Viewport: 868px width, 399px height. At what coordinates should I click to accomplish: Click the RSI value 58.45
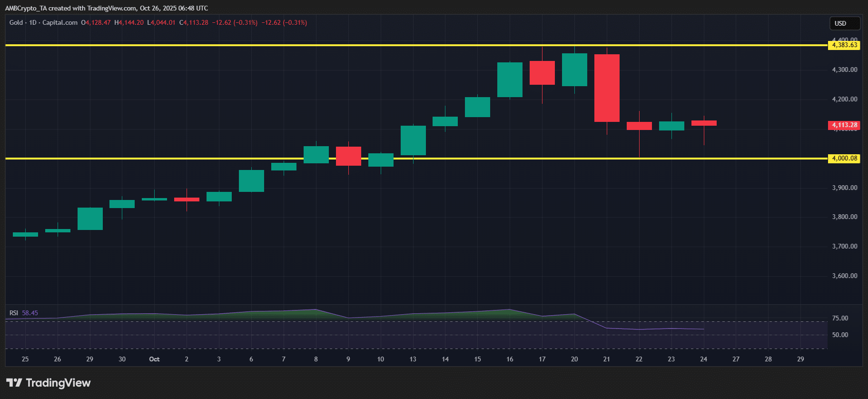(x=30, y=313)
